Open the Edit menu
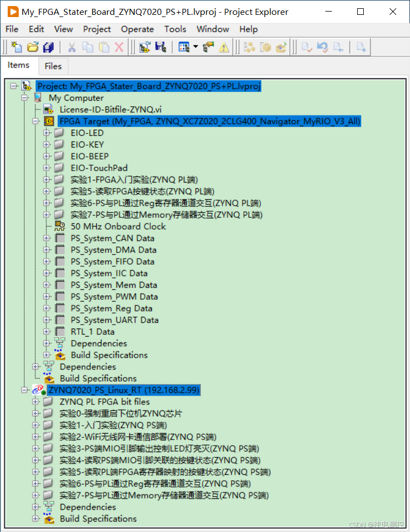The image size is (410, 532). tap(36, 29)
